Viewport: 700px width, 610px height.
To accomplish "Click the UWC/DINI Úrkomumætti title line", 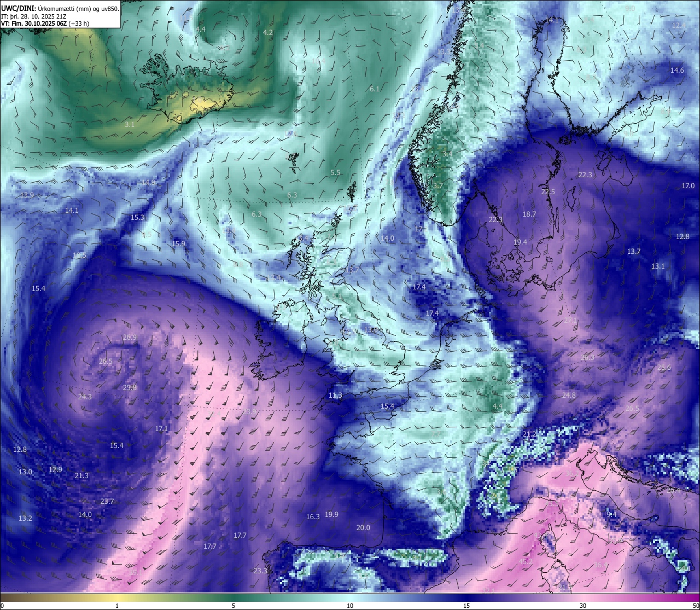I will click(60, 9).
